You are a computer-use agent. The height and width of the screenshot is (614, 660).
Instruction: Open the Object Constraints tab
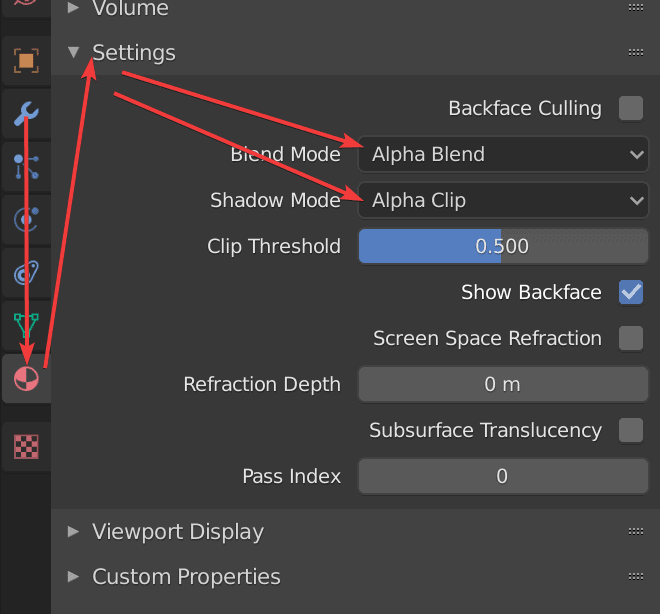(x=25, y=272)
